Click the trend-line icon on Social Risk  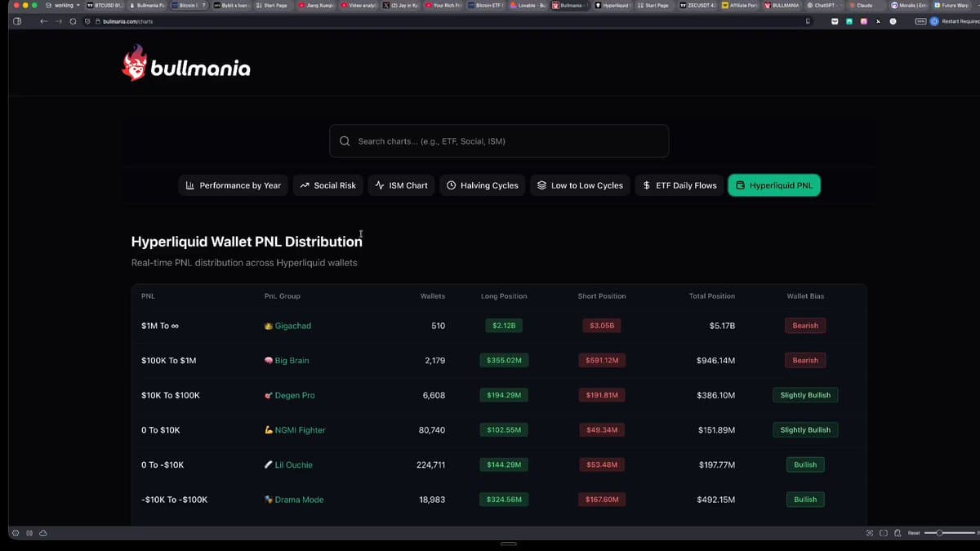click(x=303, y=185)
